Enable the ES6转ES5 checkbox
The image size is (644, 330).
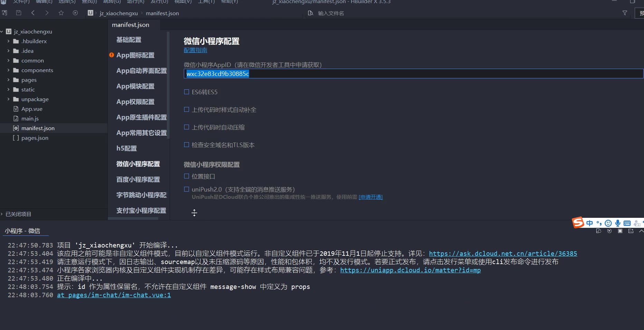click(187, 92)
